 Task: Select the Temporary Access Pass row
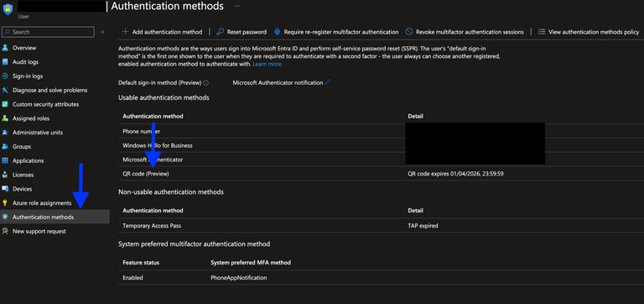point(382,225)
